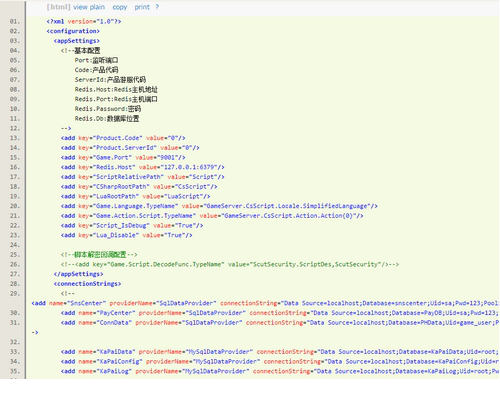The height and width of the screenshot is (394, 500).
Task: Select the KaPaiData connection string line
Action: (x=280, y=352)
